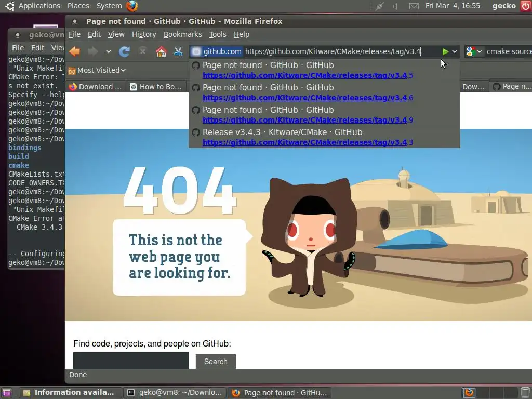Click the github.com site identity button
Viewport: 532px width, 399px height.
click(217, 51)
